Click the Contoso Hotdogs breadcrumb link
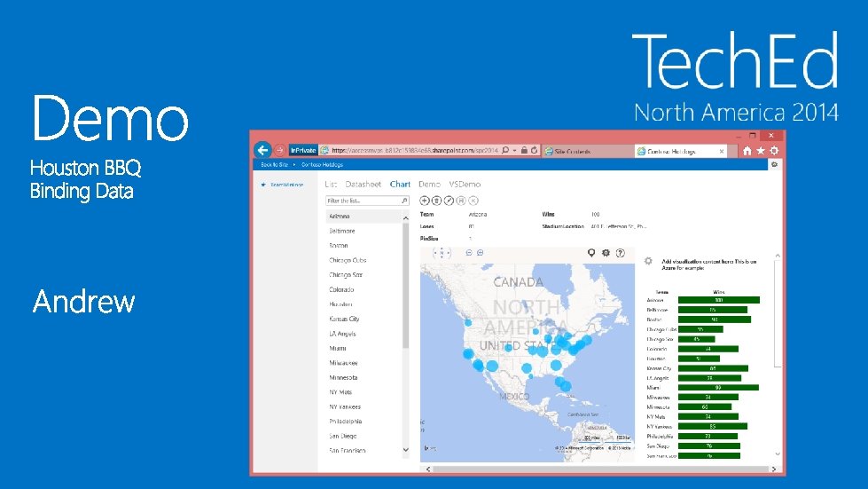This screenshot has height=489, width=868. coord(322,164)
